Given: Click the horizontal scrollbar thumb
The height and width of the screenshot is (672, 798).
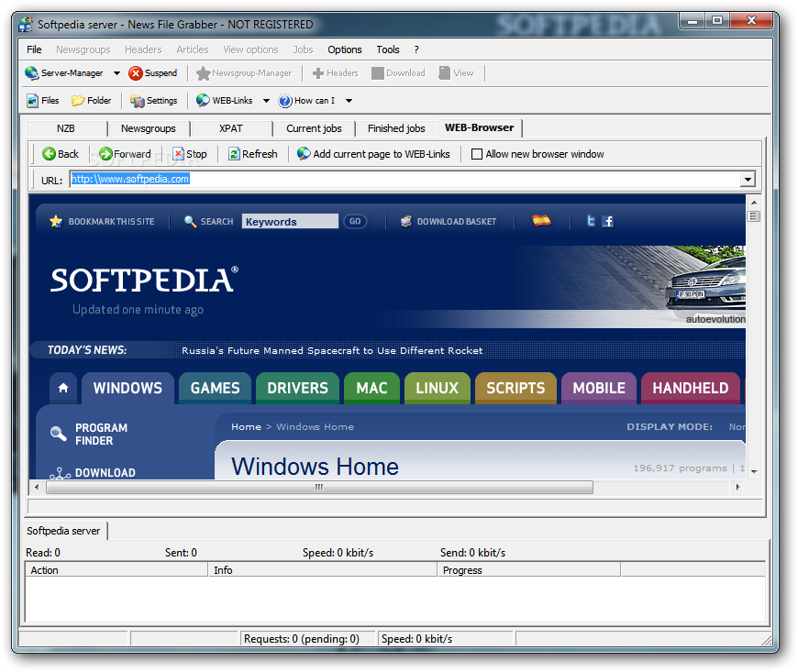Looking at the screenshot, I should tap(319, 488).
